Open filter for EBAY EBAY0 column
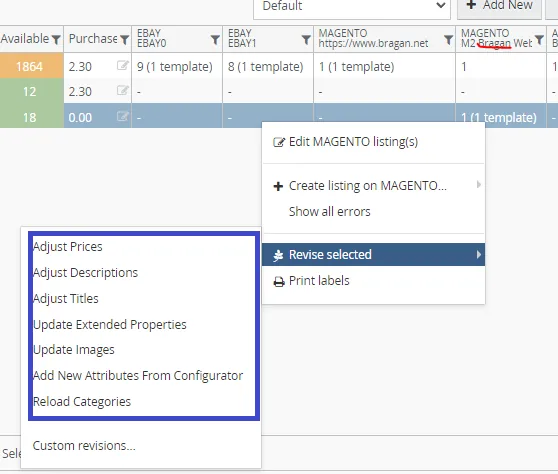Viewport: 558px width, 474px height. point(215,40)
